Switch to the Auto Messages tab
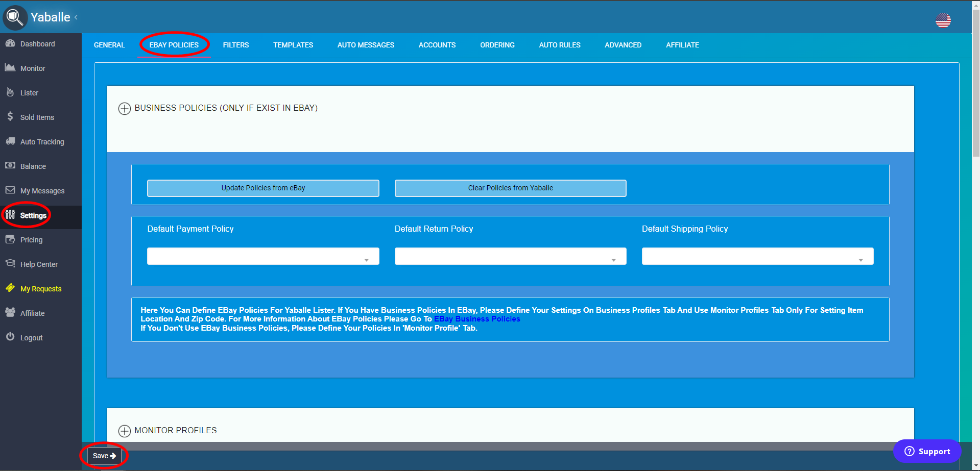The width and height of the screenshot is (980, 471). tap(366, 45)
